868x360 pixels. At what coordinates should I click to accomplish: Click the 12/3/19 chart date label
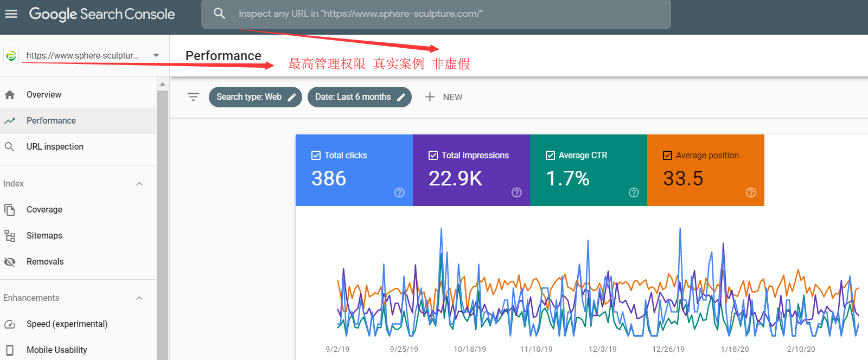[603, 350]
